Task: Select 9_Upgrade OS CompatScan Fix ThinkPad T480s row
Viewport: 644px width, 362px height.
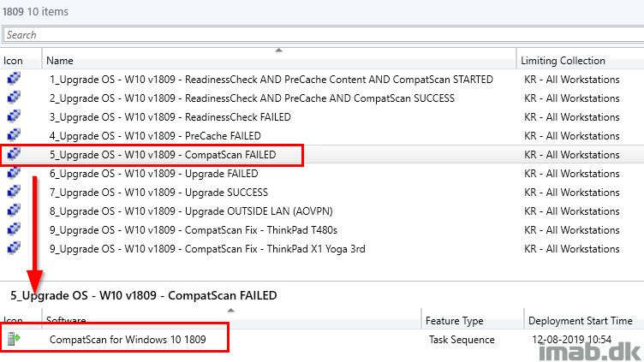Action: click(x=322, y=230)
